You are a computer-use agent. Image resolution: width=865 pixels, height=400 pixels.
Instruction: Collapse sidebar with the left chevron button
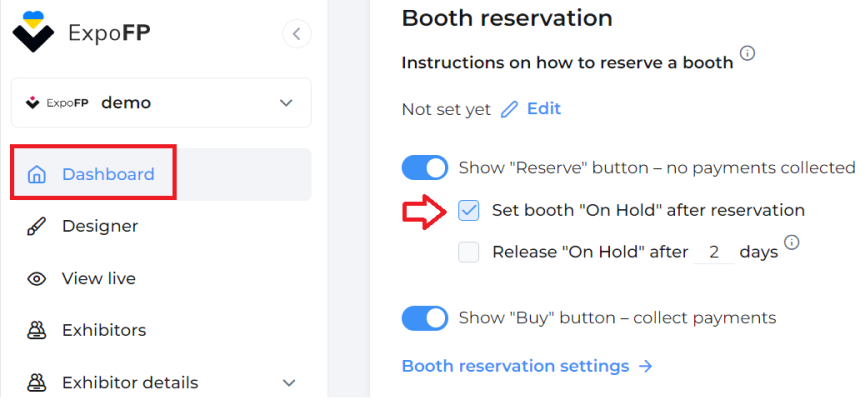(x=297, y=34)
